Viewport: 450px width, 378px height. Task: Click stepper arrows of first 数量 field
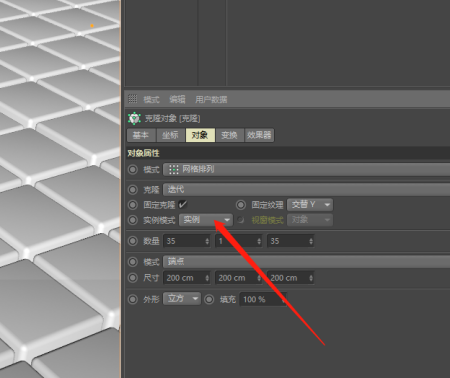click(207, 241)
